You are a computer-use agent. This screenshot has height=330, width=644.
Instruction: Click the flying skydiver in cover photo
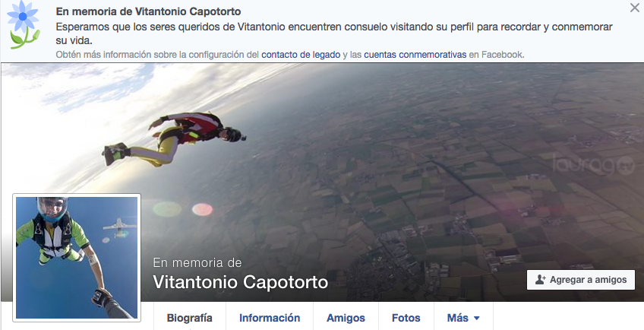click(174, 138)
